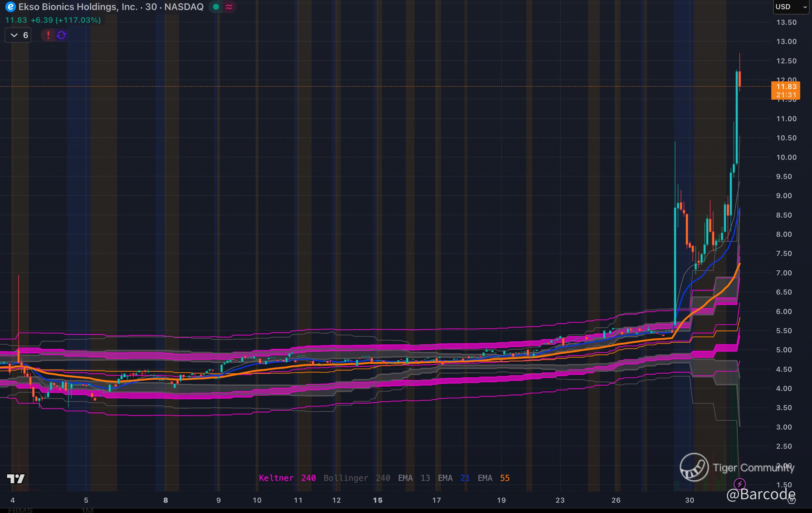Click the Tiger Community logo watermark
This screenshot has width=812, height=513.
(x=694, y=467)
